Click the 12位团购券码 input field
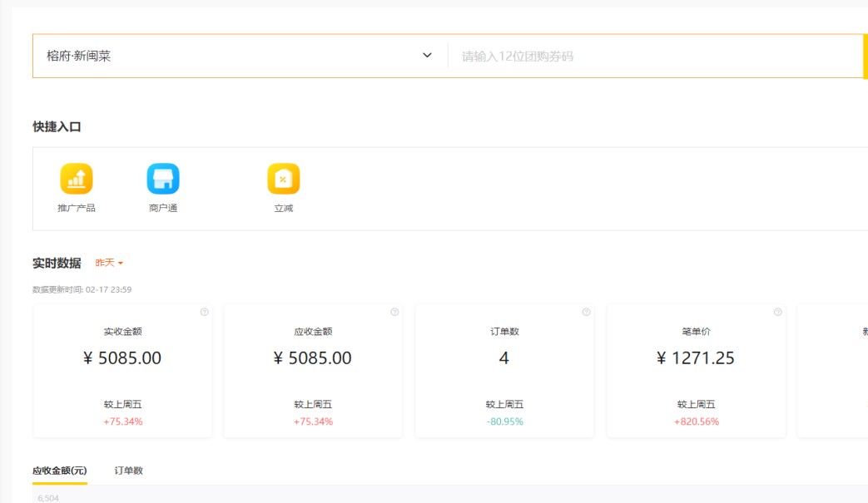Viewport: 868px width, 503px height. click(649, 57)
